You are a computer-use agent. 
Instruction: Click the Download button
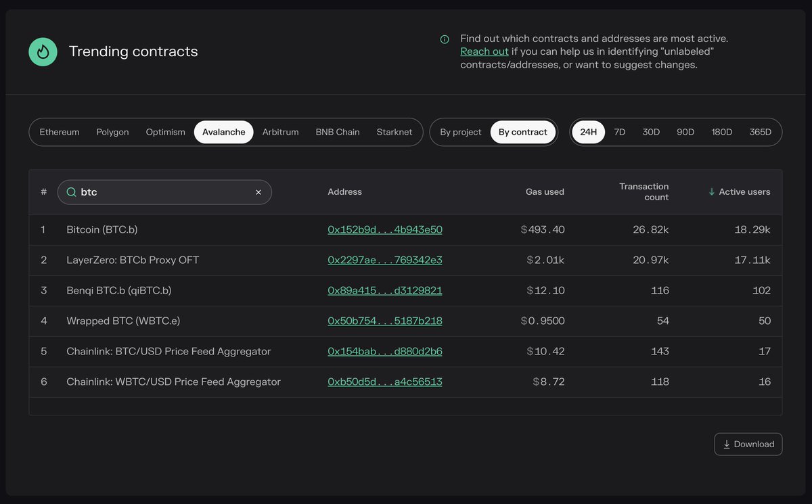[x=748, y=444]
